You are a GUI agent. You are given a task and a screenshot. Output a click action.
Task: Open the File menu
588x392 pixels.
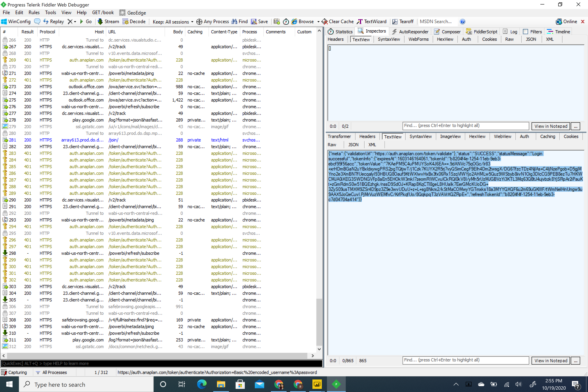[x=6, y=13]
